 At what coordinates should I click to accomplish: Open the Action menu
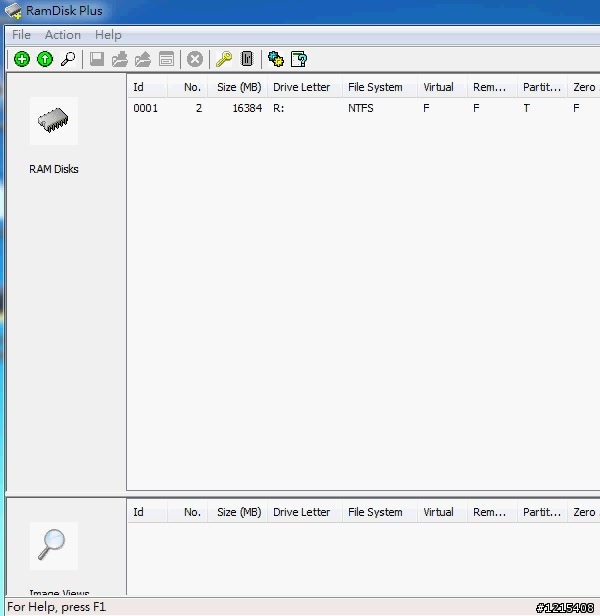(63, 35)
